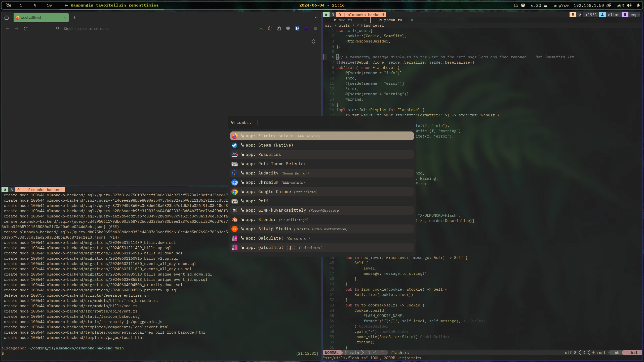Click Firefox downloads arrow icon
The image size is (644, 362).
click(261, 28)
